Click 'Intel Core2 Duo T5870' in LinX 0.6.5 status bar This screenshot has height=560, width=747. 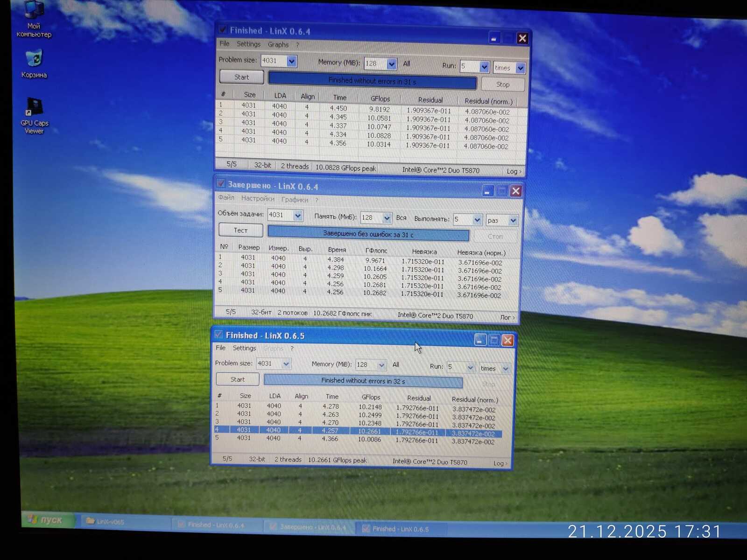(430, 462)
